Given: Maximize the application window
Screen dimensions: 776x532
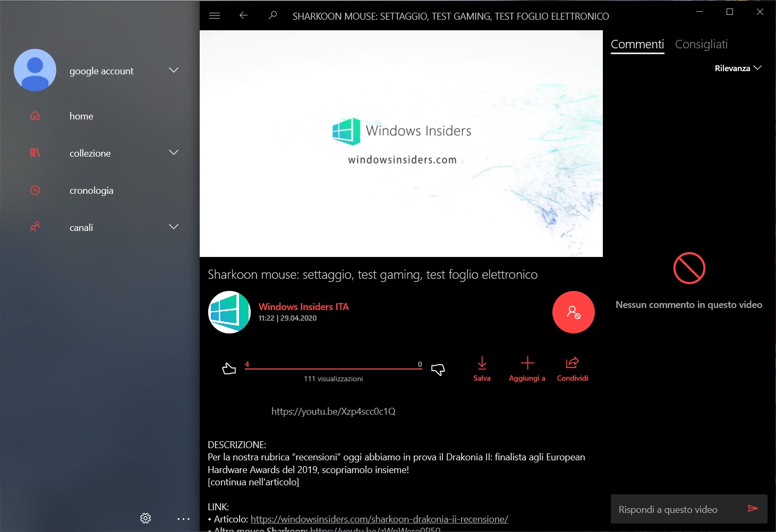Looking at the screenshot, I should click(x=730, y=12).
